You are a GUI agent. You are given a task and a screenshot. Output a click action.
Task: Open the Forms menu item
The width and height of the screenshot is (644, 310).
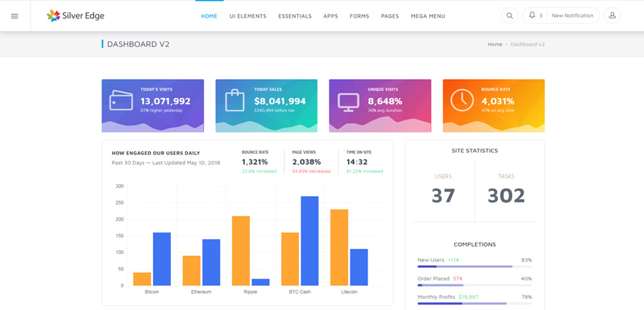click(359, 16)
